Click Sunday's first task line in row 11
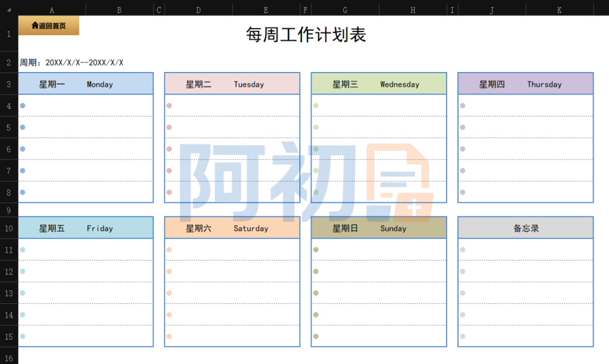This screenshot has height=364, width=609. tap(379, 249)
